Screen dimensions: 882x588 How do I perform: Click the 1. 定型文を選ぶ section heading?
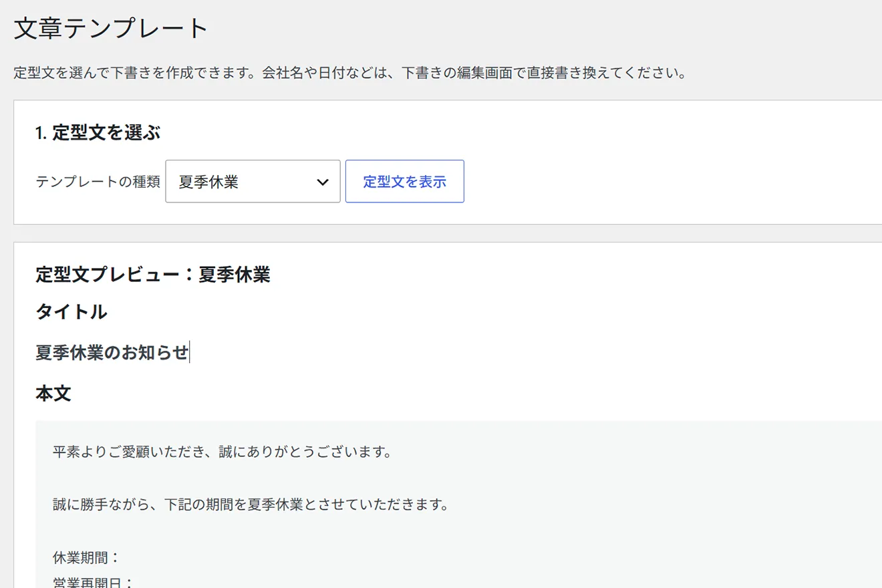pos(98,132)
